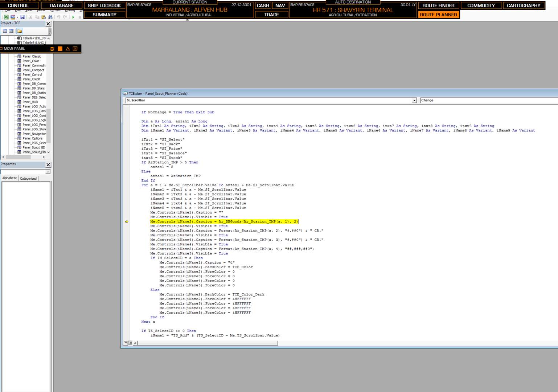Click the View Object icon in Project pane
This screenshot has width=558, height=392.
11,31
